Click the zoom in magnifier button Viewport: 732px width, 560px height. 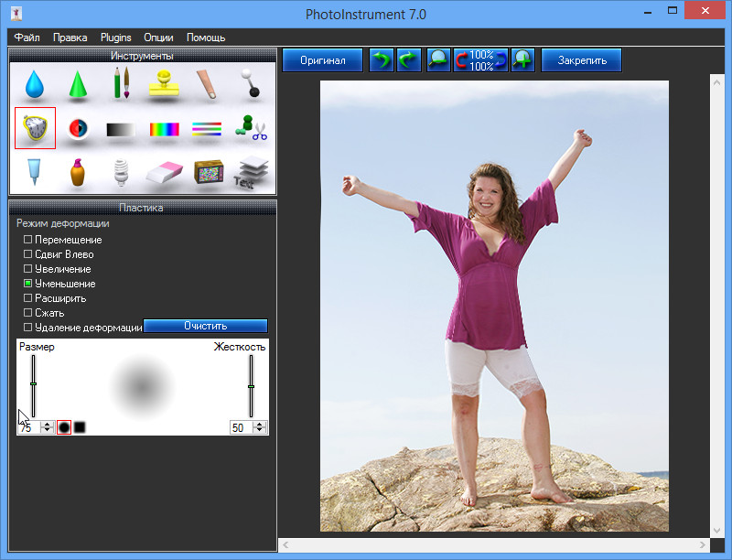click(522, 60)
